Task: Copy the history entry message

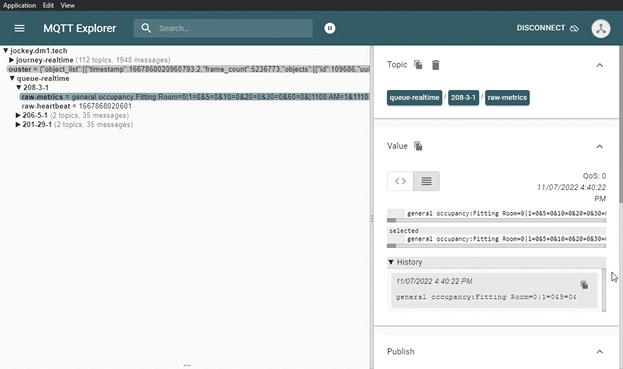Action: (x=584, y=284)
